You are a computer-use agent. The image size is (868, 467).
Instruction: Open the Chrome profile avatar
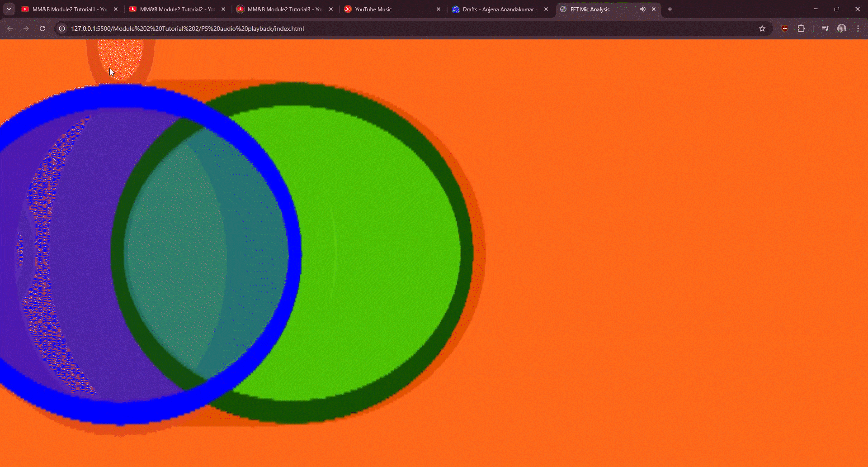842,28
